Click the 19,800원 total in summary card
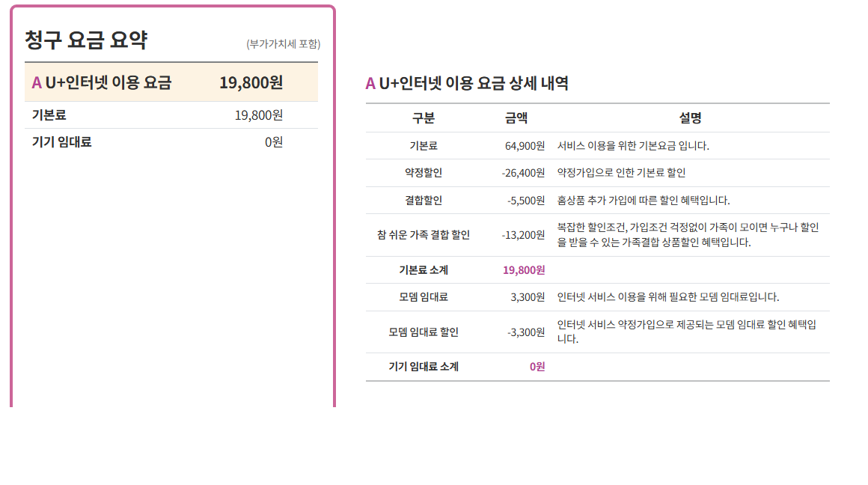The image size is (868, 485). 249,82
